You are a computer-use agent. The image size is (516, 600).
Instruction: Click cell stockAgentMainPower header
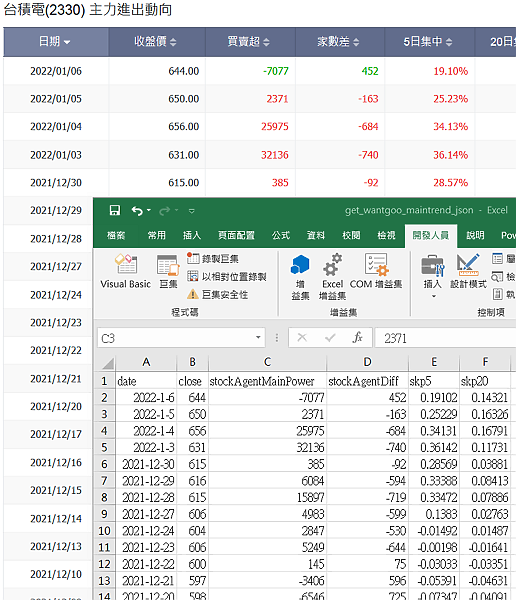click(x=267, y=381)
